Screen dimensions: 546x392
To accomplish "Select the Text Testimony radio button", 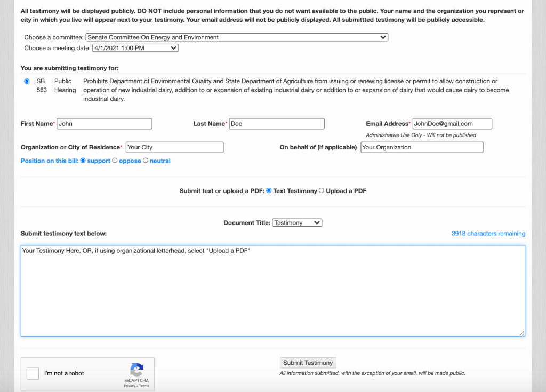I will tap(269, 191).
